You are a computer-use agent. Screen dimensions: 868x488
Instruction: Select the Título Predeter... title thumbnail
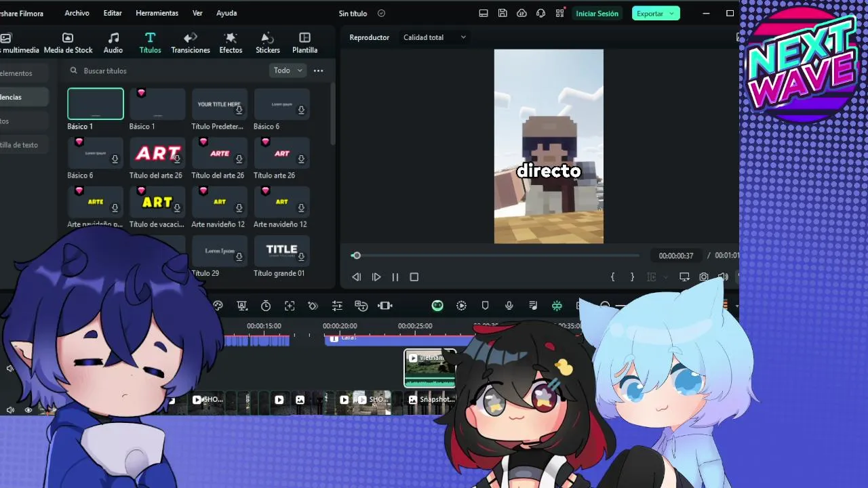219,104
